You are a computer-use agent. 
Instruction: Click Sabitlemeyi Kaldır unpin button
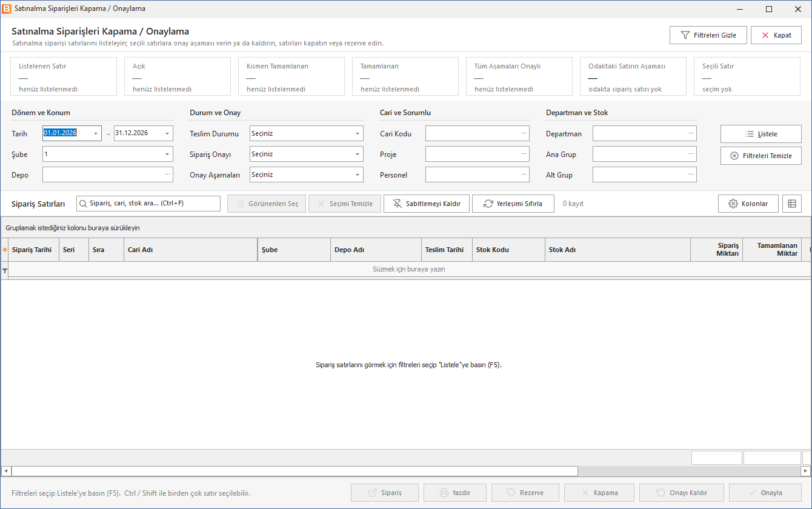(x=427, y=204)
